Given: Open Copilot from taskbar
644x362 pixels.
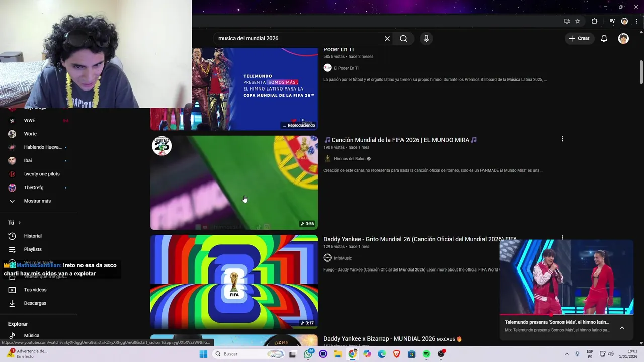Looking at the screenshot, I should point(367,354).
